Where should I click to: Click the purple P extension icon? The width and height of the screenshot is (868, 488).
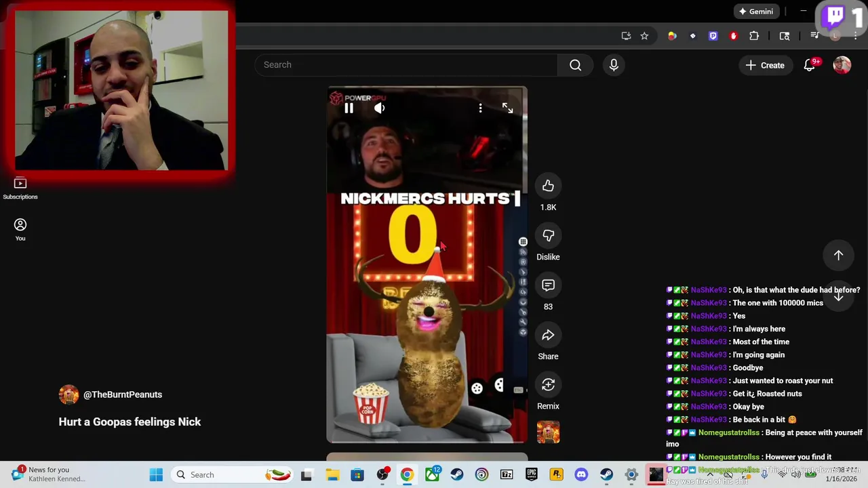point(713,36)
